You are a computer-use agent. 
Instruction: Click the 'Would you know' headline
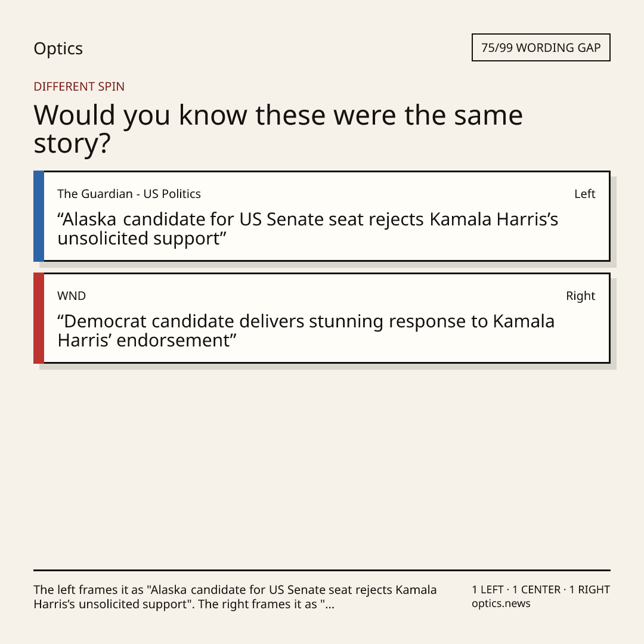[278, 129]
